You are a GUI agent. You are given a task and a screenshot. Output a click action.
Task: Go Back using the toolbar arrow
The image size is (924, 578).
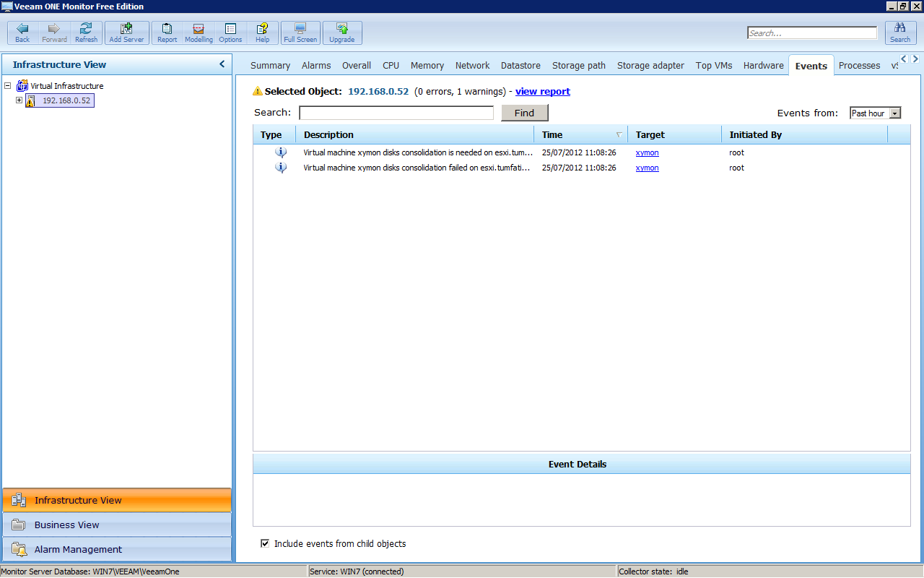click(x=22, y=33)
